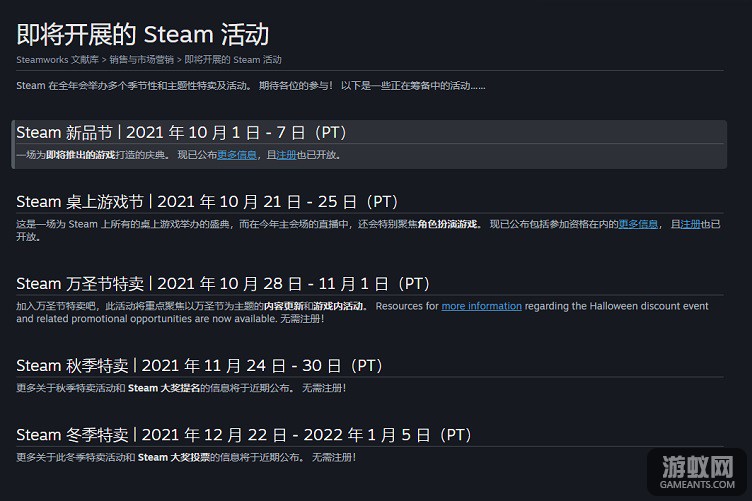The width and height of the screenshot is (752, 501).
Task: Click the main page title 即将开展的 Steam 活动
Action: [143, 35]
